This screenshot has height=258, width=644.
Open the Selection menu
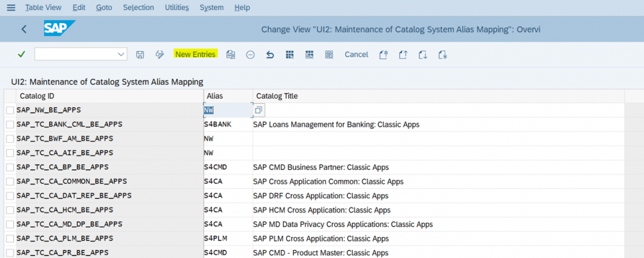point(138,8)
